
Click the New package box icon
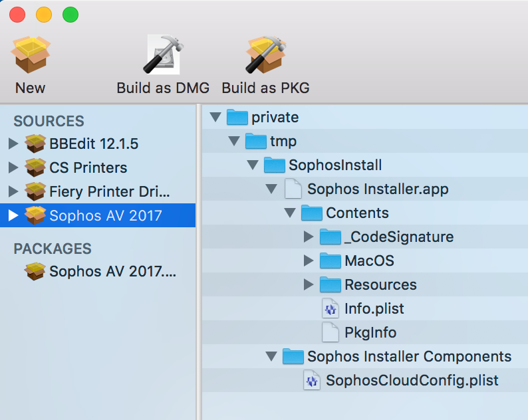point(31,54)
